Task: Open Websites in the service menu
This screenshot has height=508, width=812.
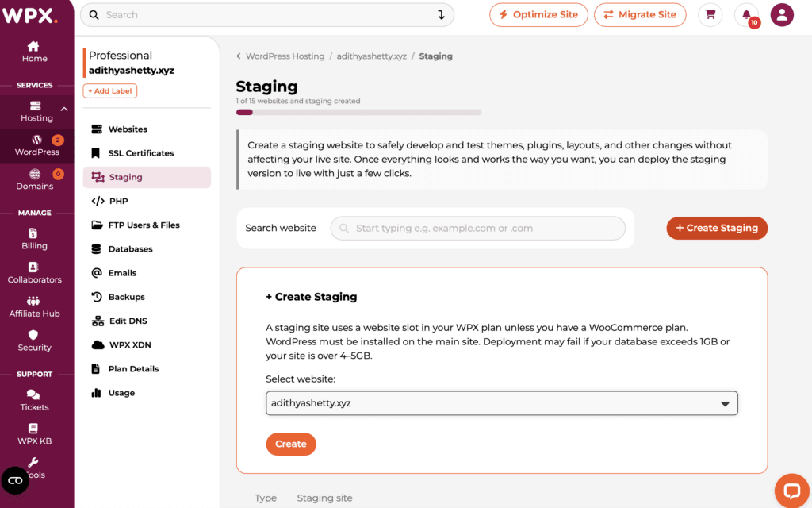Action: [x=147, y=129]
